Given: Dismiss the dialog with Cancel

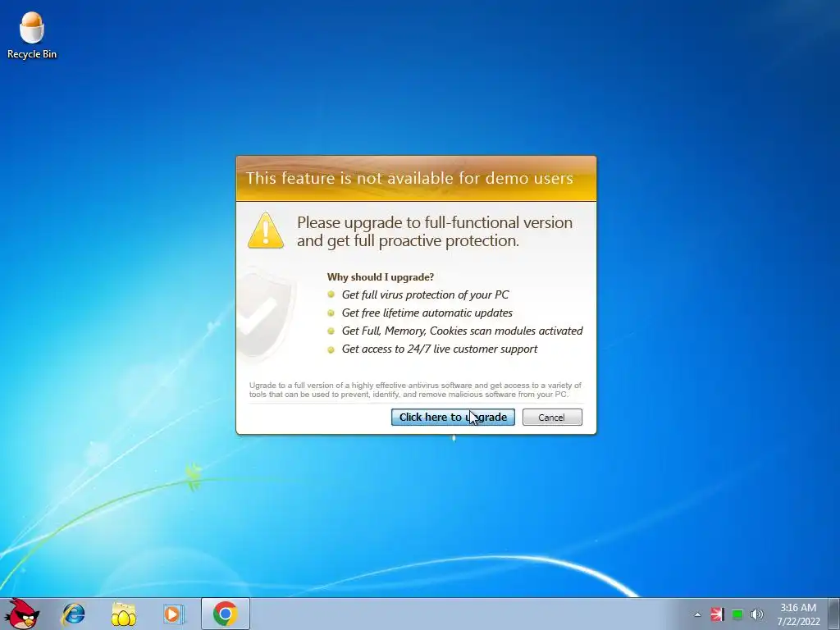Looking at the screenshot, I should click(552, 418).
